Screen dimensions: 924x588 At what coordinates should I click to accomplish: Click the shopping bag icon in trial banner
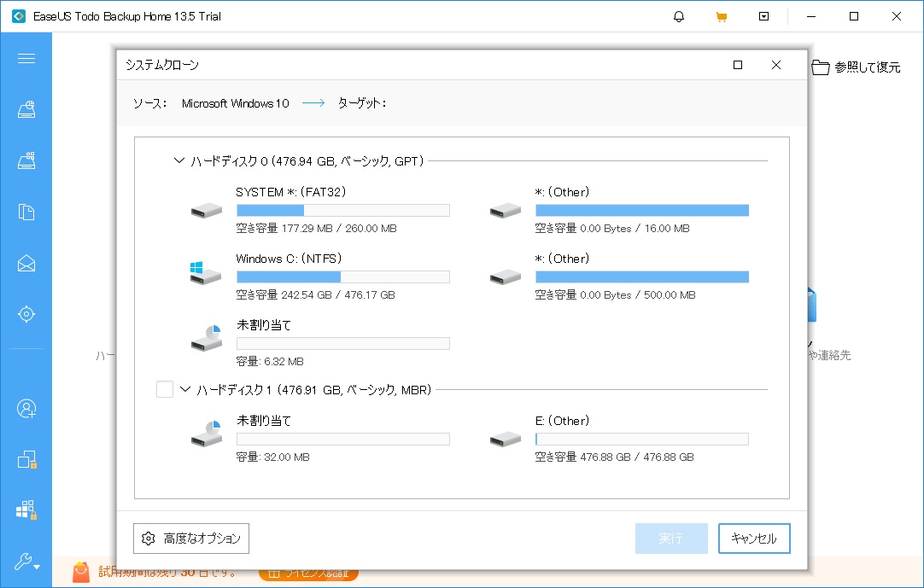(81, 572)
